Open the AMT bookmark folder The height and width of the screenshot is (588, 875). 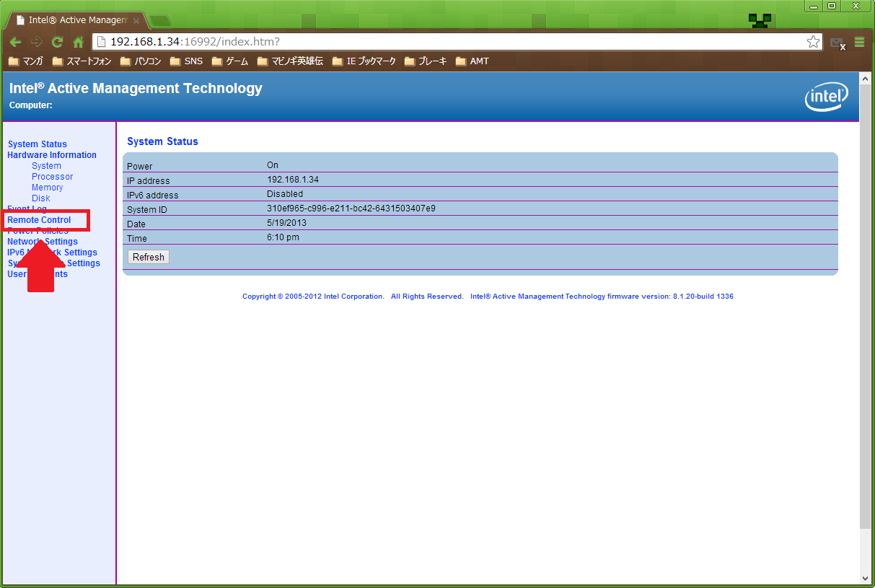pyautogui.click(x=472, y=61)
